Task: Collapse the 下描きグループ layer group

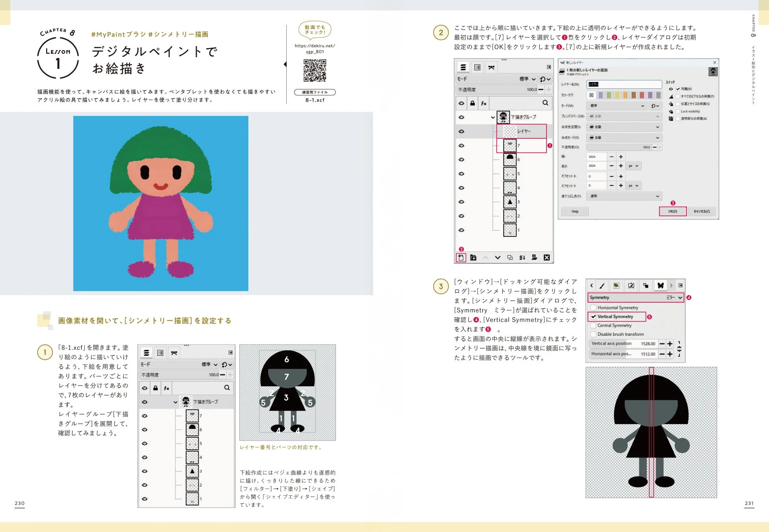Action: click(x=492, y=117)
